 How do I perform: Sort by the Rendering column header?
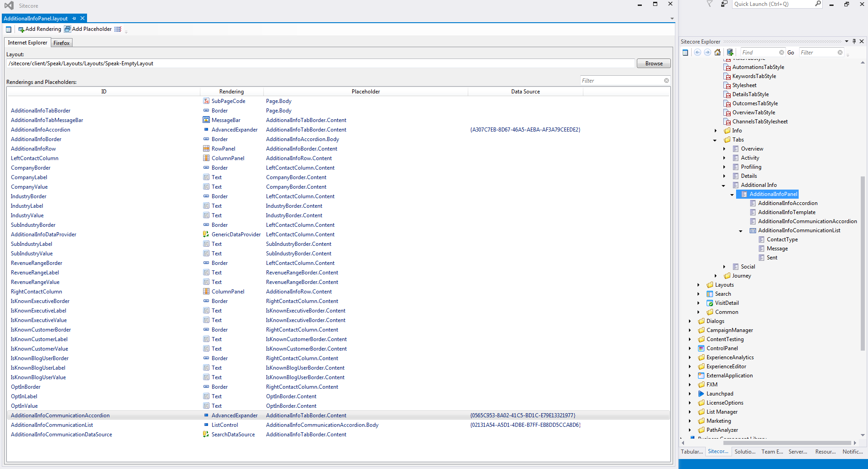[x=232, y=92]
